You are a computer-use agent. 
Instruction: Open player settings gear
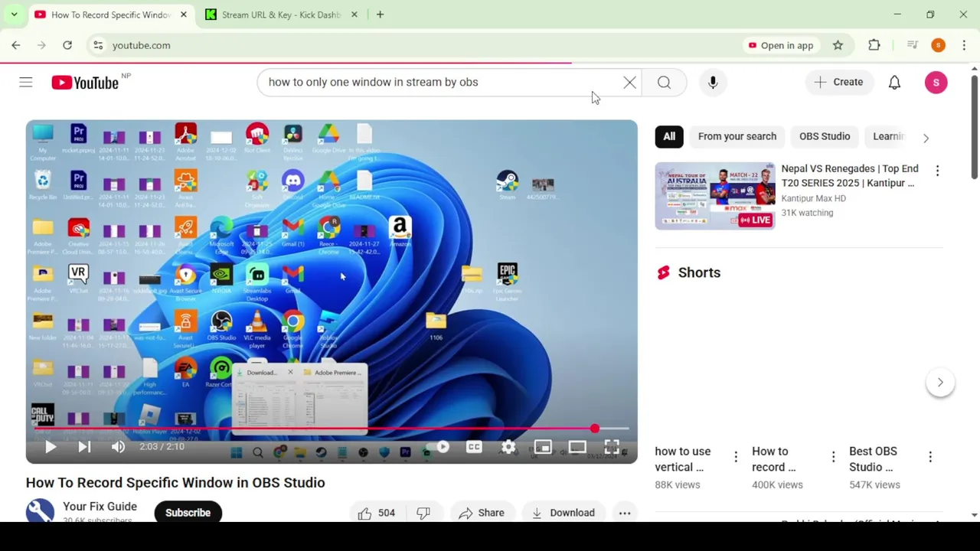pyautogui.click(x=508, y=447)
